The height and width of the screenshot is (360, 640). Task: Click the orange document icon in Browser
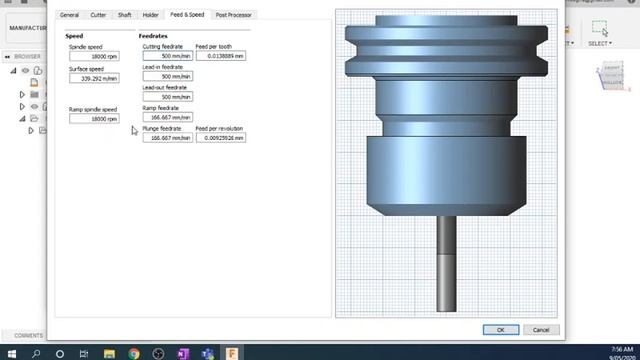click(34, 82)
